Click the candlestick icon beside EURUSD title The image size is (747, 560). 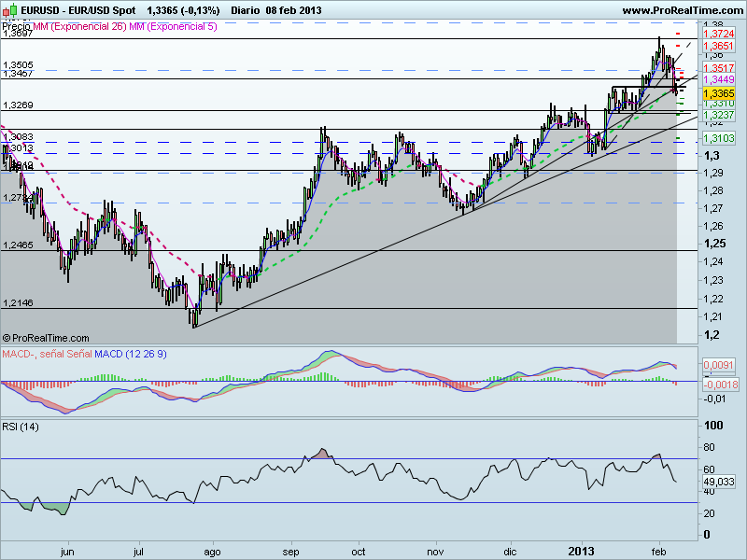pyautogui.click(x=11, y=10)
